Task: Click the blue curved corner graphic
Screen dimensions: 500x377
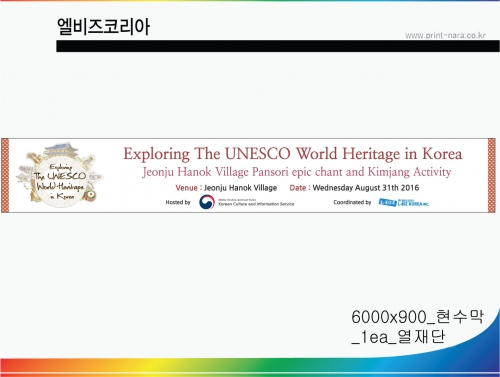Action: [467, 337]
